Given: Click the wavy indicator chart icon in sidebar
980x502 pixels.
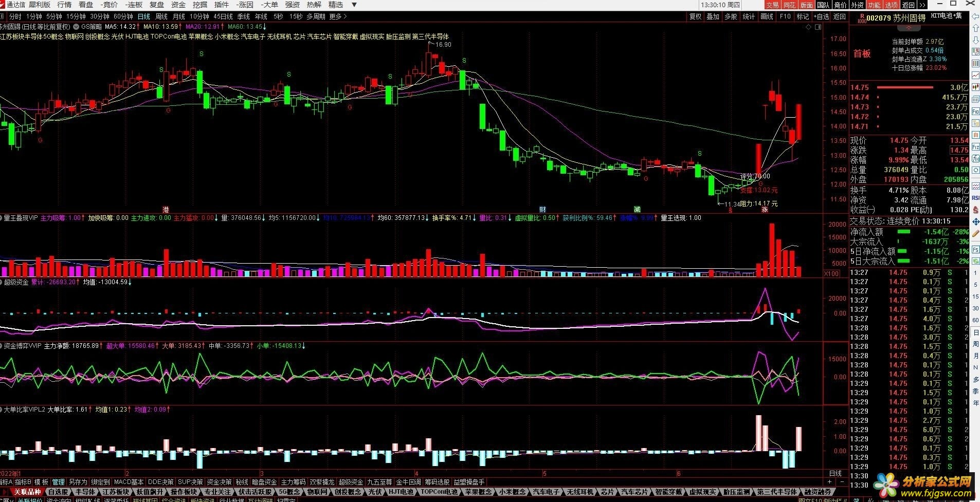Looking at the screenshot, I should 976,186.
